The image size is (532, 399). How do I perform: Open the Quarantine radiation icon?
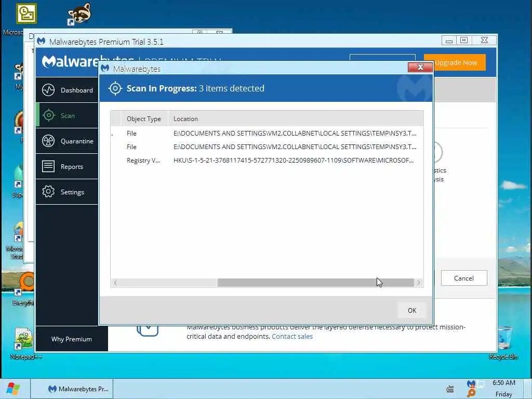(48, 141)
